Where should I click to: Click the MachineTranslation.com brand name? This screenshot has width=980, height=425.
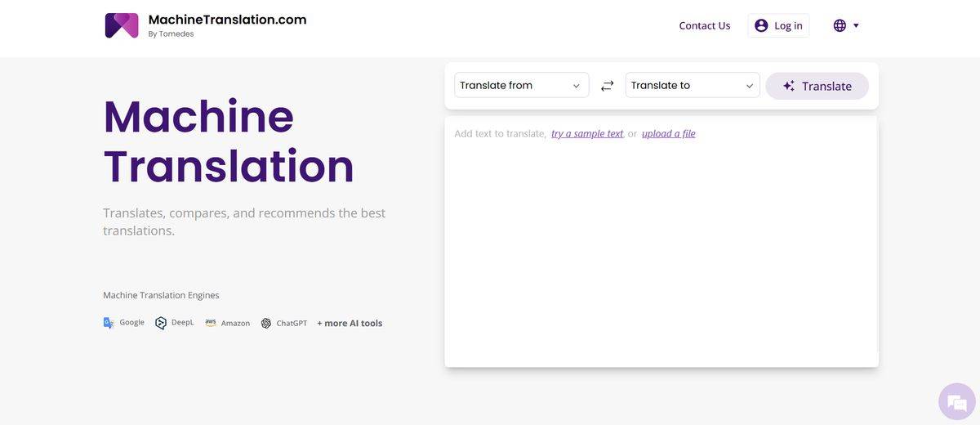click(x=227, y=20)
